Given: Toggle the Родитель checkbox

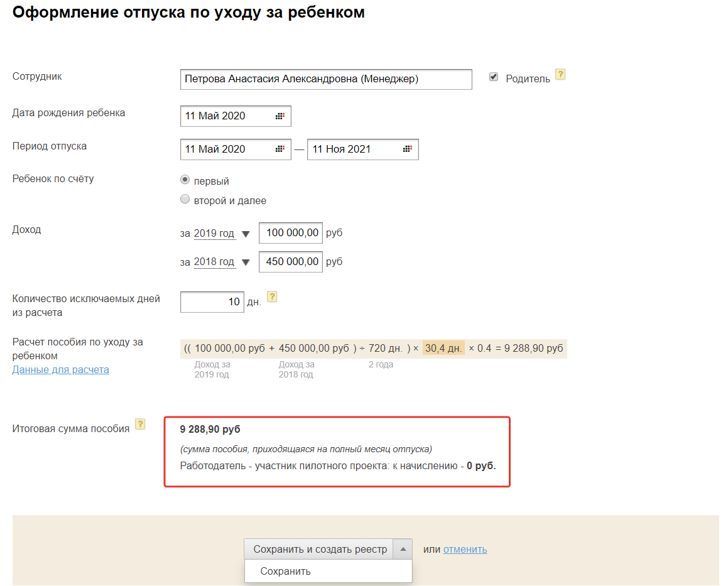Looking at the screenshot, I should (x=494, y=77).
